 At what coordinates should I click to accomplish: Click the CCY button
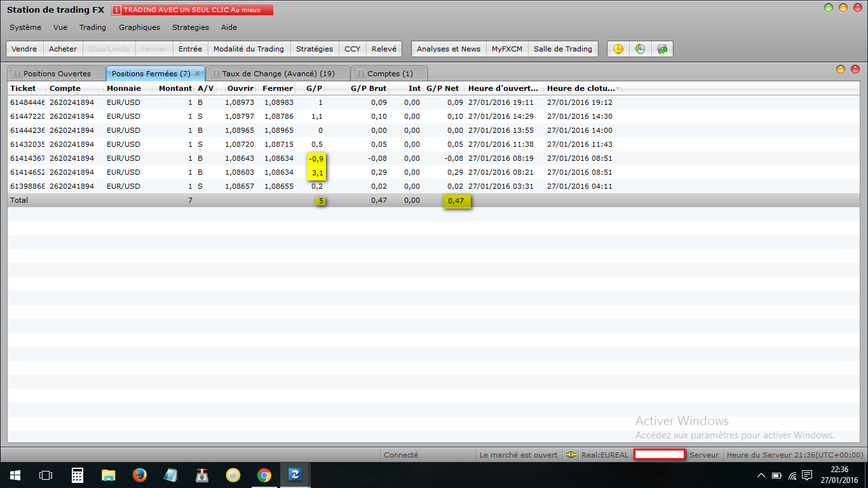(352, 49)
